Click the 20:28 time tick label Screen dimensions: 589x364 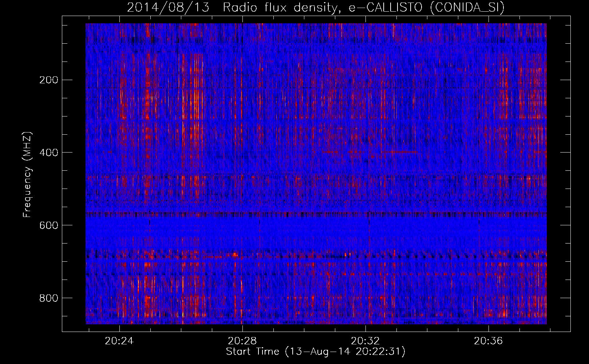(242, 341)
